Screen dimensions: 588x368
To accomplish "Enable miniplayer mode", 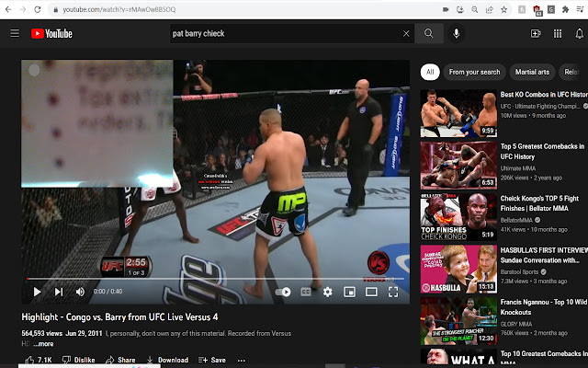I will tap(349, 293).
